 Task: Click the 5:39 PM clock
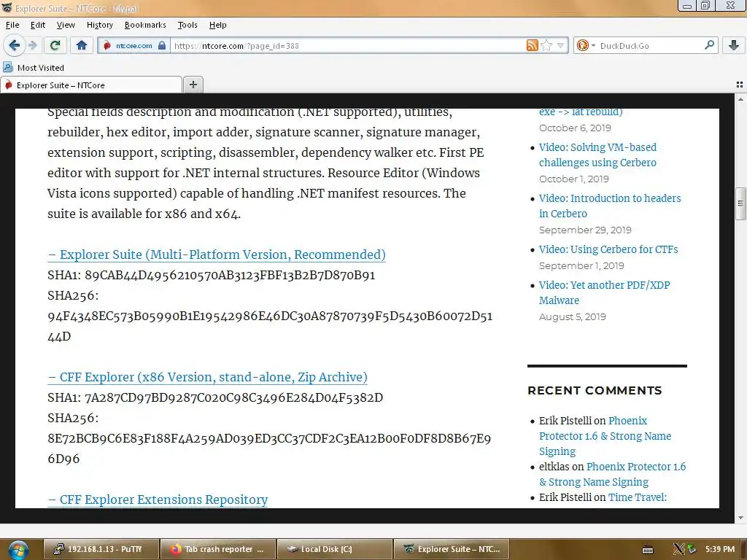[x=720, y=549]
